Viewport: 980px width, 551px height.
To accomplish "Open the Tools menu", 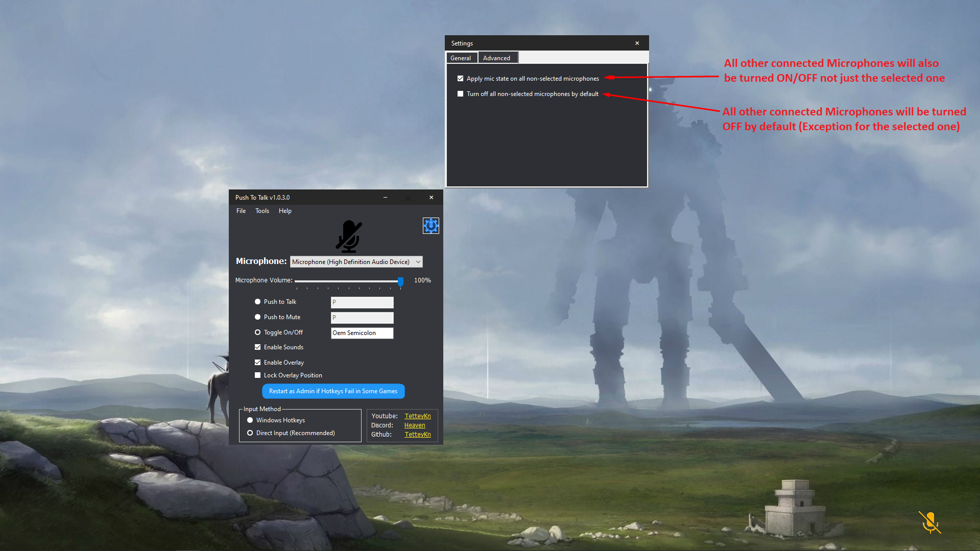I will [262, 210].
